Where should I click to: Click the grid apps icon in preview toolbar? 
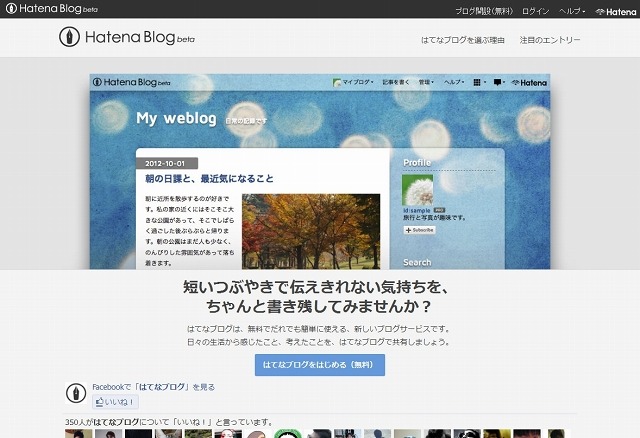click(479, 82)
